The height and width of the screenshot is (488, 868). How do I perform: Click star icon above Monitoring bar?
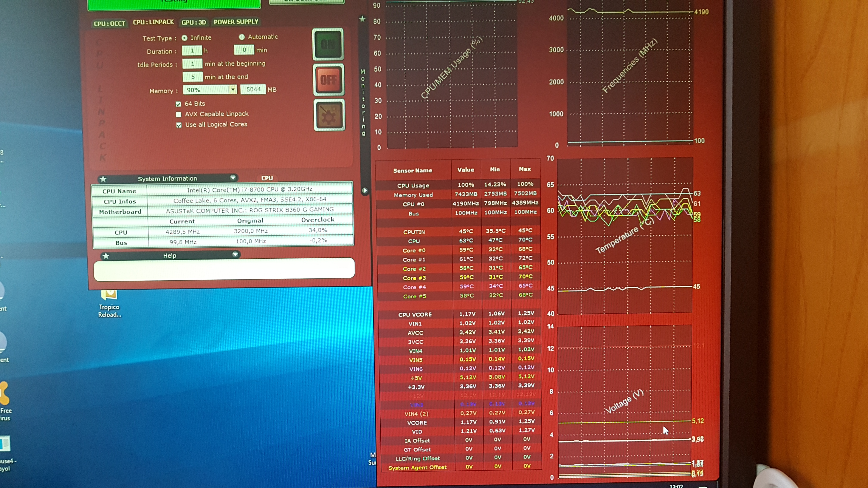[x=362, y=19]
